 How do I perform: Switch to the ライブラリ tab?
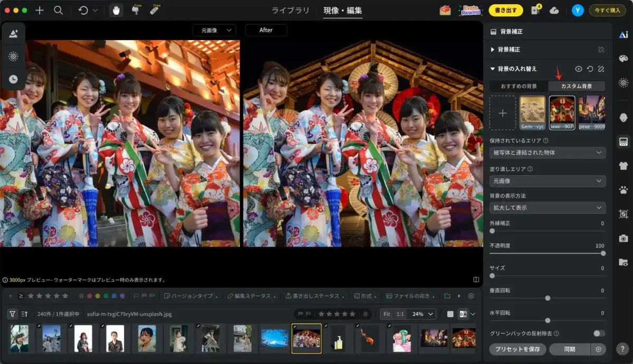[292, 9]
